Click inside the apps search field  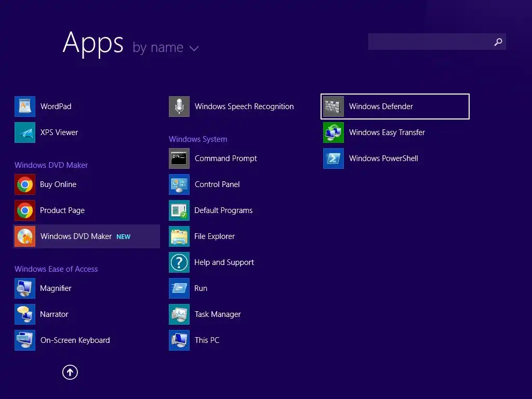(437, 42)
